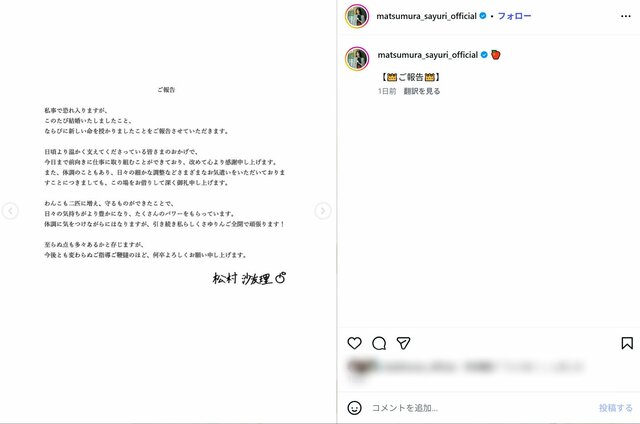The height and width of the screenshot is (424, 640).
Task: Open the profile picture in the post header
Action: click(x=357, y=16)
